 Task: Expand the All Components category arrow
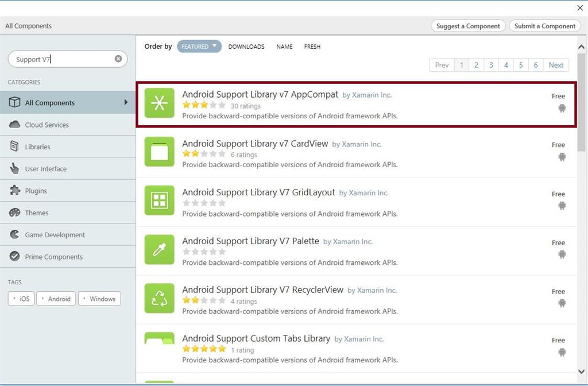coord(126,102)
